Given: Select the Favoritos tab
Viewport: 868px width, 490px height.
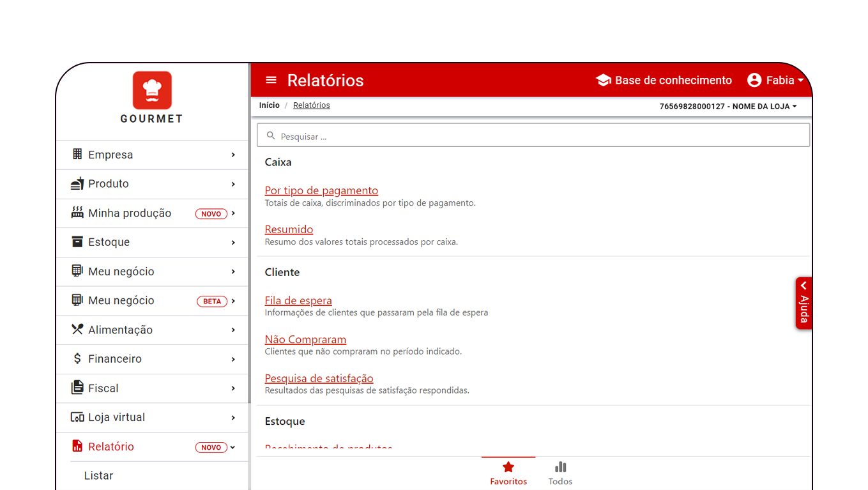Looking at the screenshot, I should pos(508,473).
